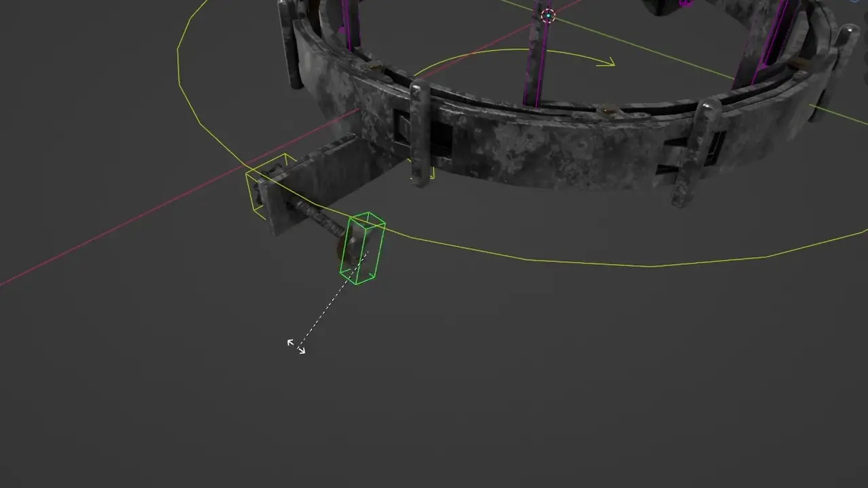Image resolution: width=868 pixels, height=488 pixels.
Task: Click the yellow curved rotation arrow tip
Action: (x=610, y=64)
